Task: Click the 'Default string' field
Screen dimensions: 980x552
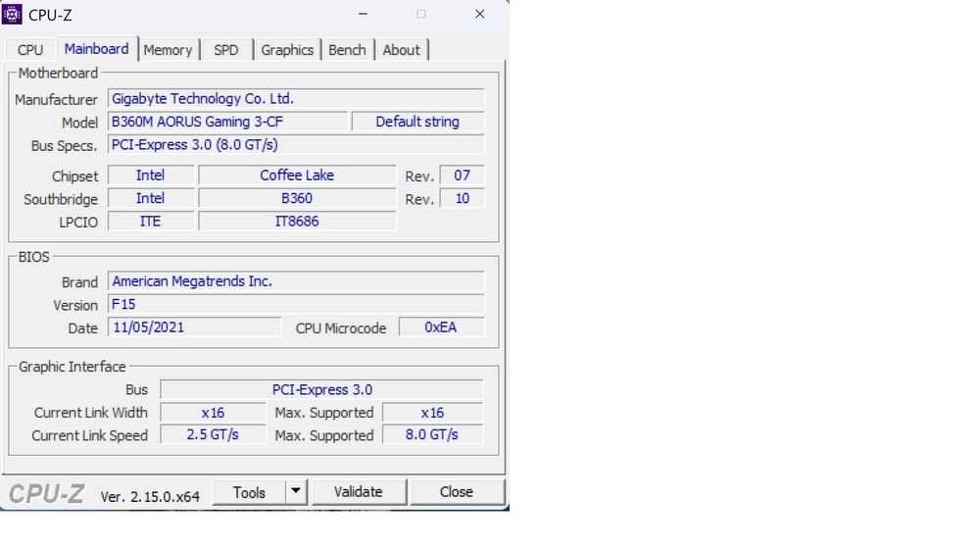Action: coord(417,122)
